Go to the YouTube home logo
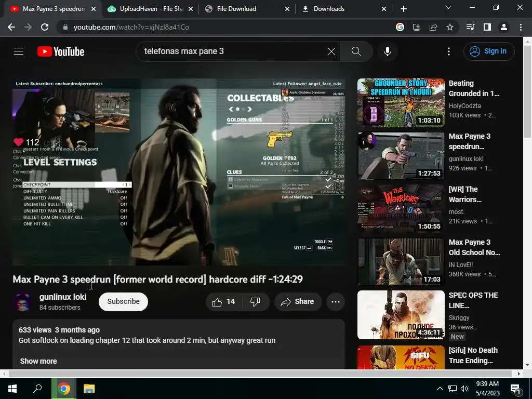Viewport: 532px width, 399px height. pos(61,51)
